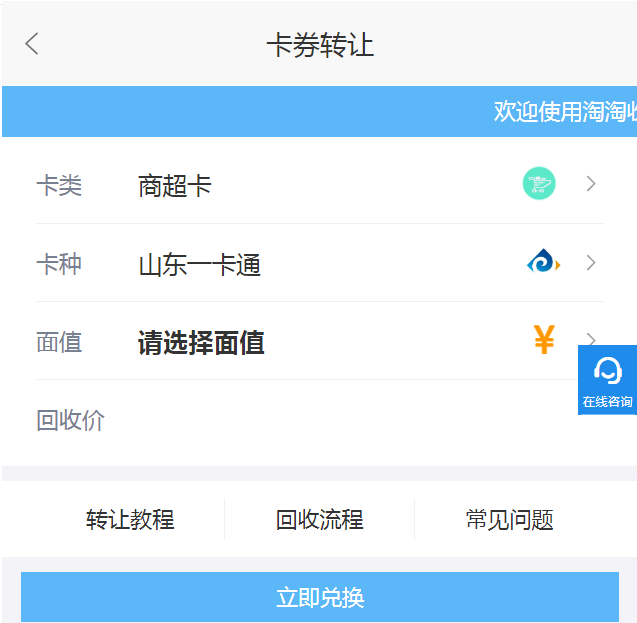Click the orange yen symbol icon
The image size is (637, 623).
coord(544,341)
